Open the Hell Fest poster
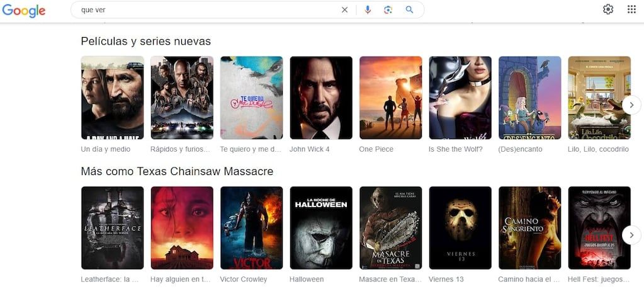The width and height of the screenshot is (644, 294). coord(599,228)
